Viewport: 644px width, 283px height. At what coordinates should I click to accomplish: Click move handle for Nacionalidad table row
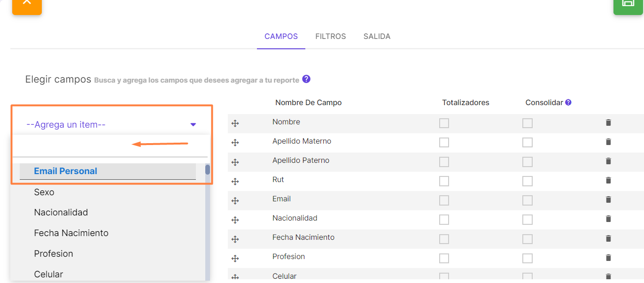[235, 220]
